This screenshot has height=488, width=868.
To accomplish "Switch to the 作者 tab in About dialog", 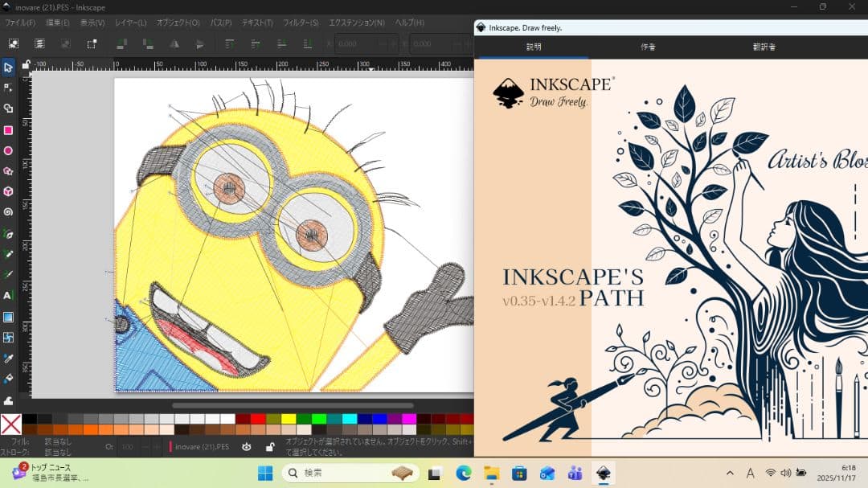I will click(x=648, y=47).
